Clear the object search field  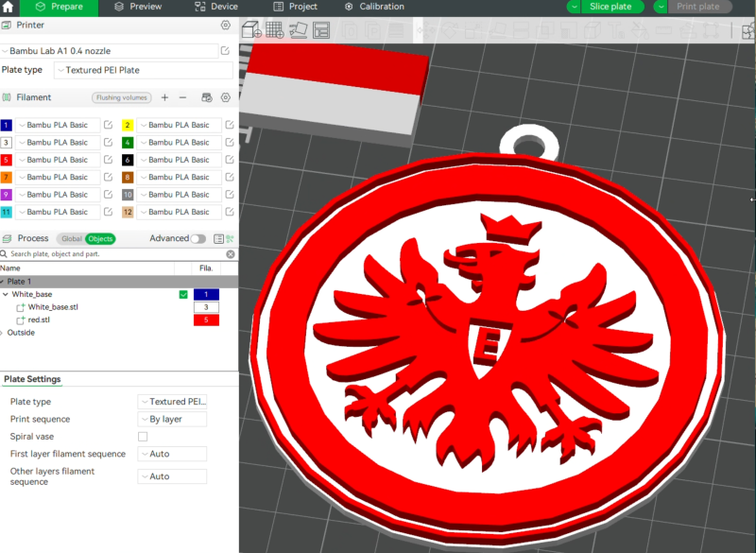click(231, 254)
